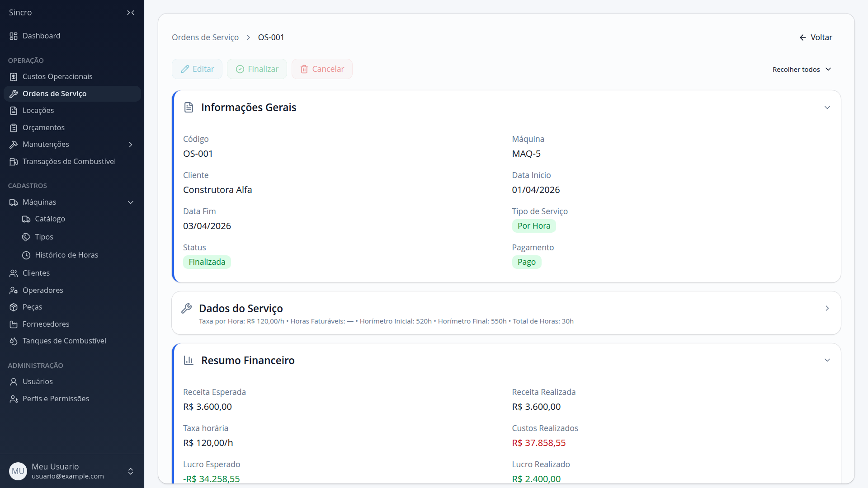The image size is (868, 488).
Task: Click the Ordens de Serviço breadcrumb link
Action: point(205,38)
